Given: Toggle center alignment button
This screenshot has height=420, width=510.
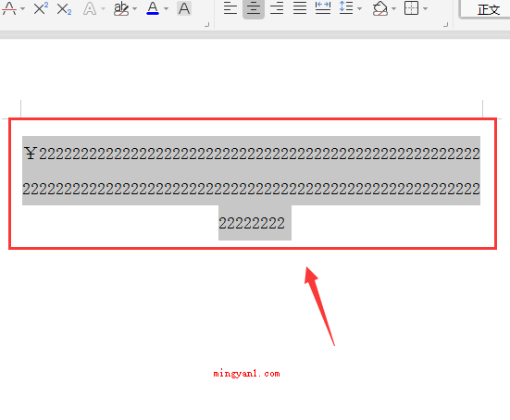Looking at the screenshot, I should 254,8.
